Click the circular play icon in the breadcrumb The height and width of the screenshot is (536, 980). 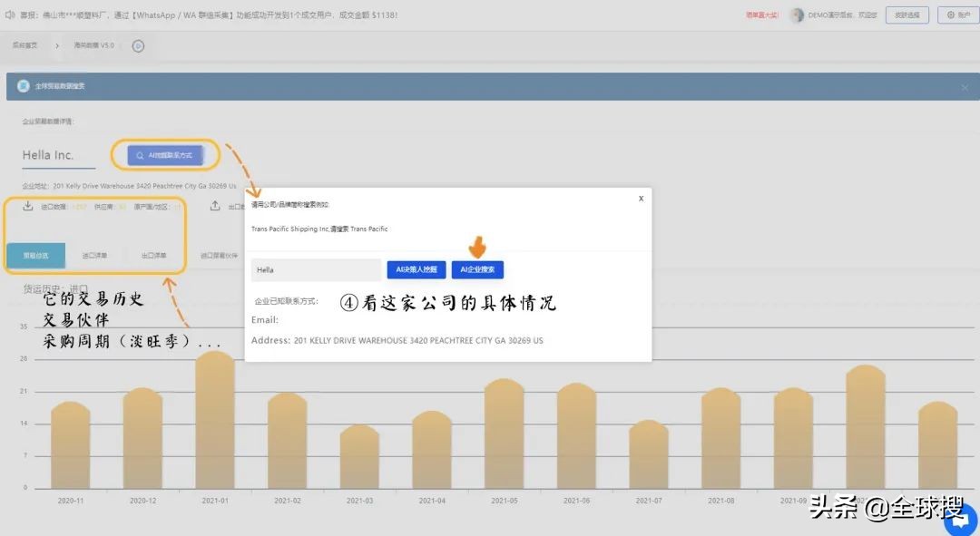click(x=138, y=45)
